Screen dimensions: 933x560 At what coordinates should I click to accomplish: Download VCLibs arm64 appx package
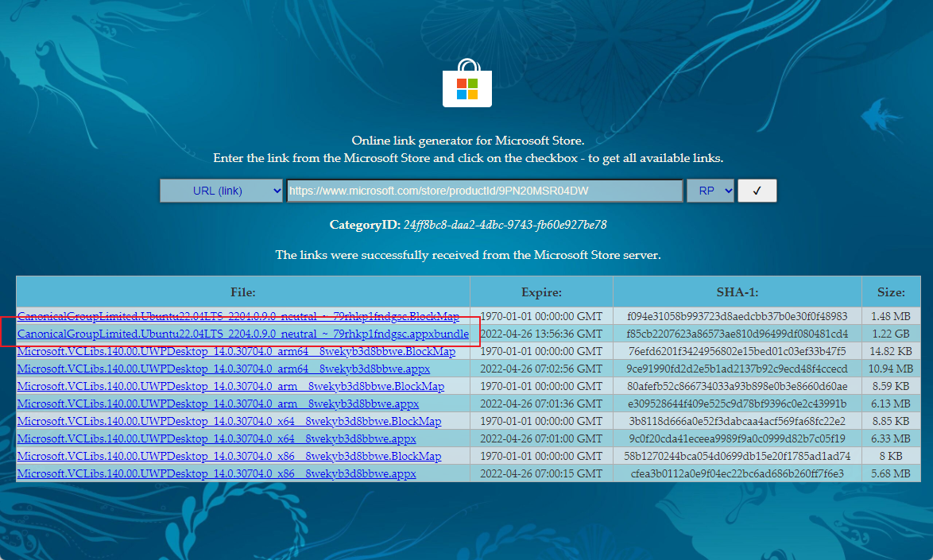[x=218, y=369]
